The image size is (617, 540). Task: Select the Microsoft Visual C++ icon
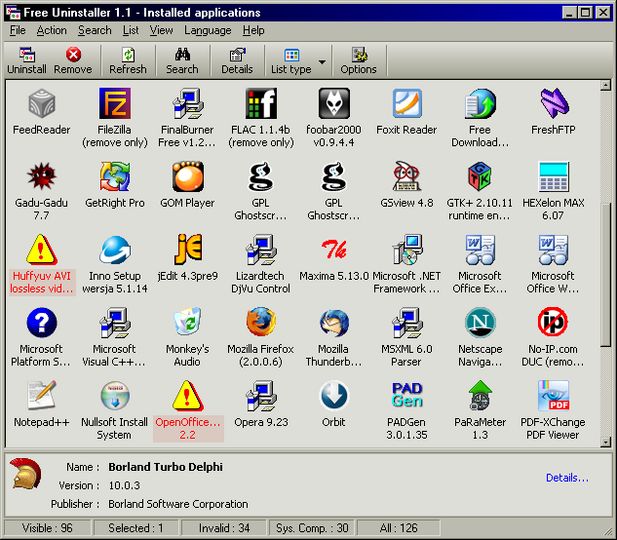tap(115, 323)
